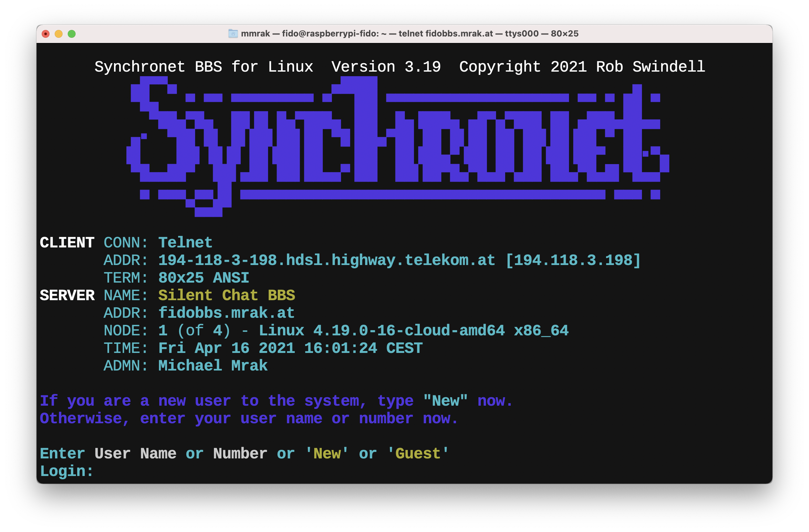Click the terminal window title text
Viewport: 809px width, 532px height.
tap(410, 33)
